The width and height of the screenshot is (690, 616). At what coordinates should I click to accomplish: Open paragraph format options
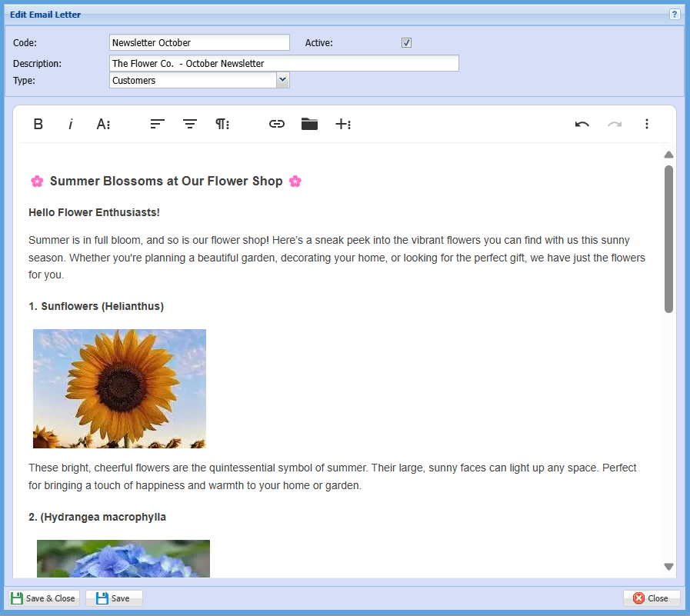tap(222, 124)
